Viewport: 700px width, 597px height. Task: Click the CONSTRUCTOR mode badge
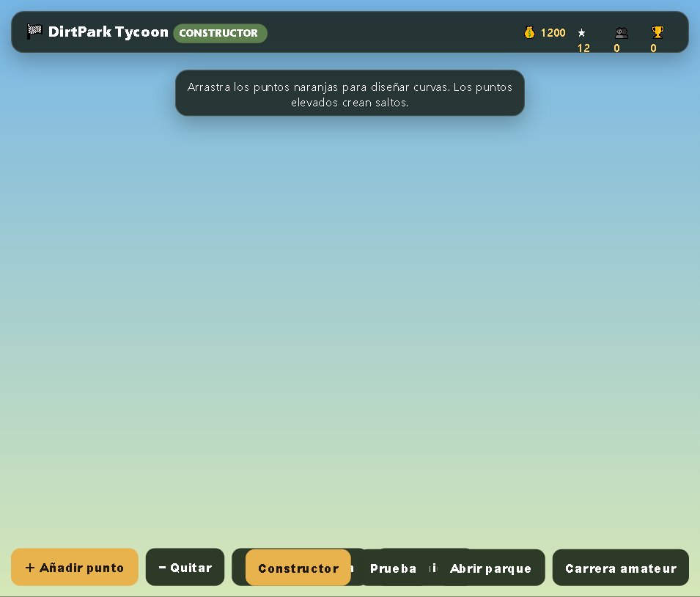(220, 33)
